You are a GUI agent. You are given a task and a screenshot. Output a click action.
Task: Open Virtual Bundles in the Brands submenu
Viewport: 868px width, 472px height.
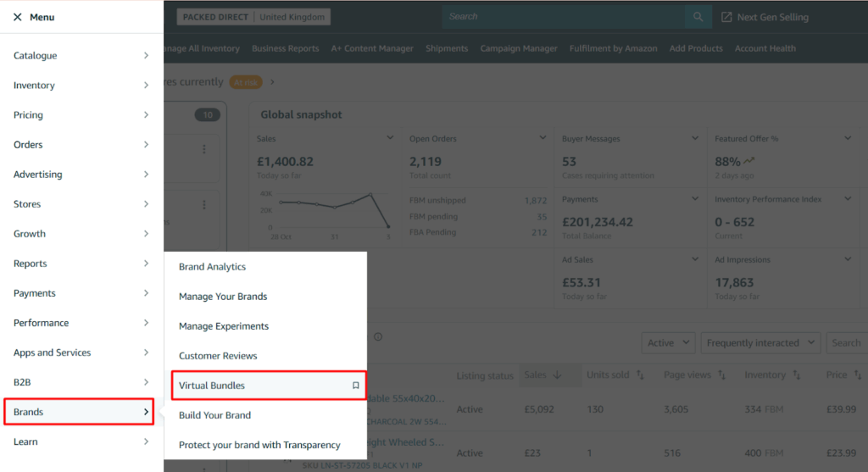212,386
